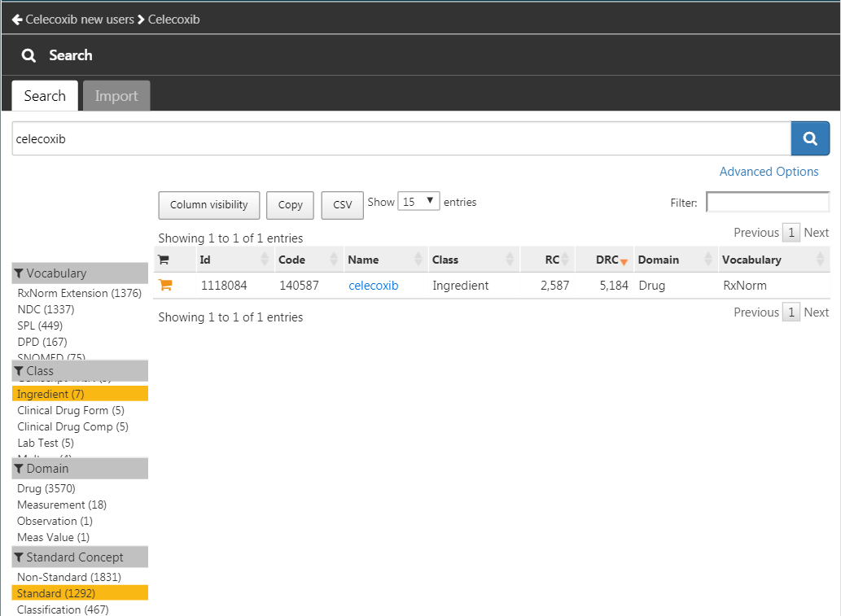841x616 pixels.
Task: Click top Next pagination button
Action: click(x=817, y=233)
